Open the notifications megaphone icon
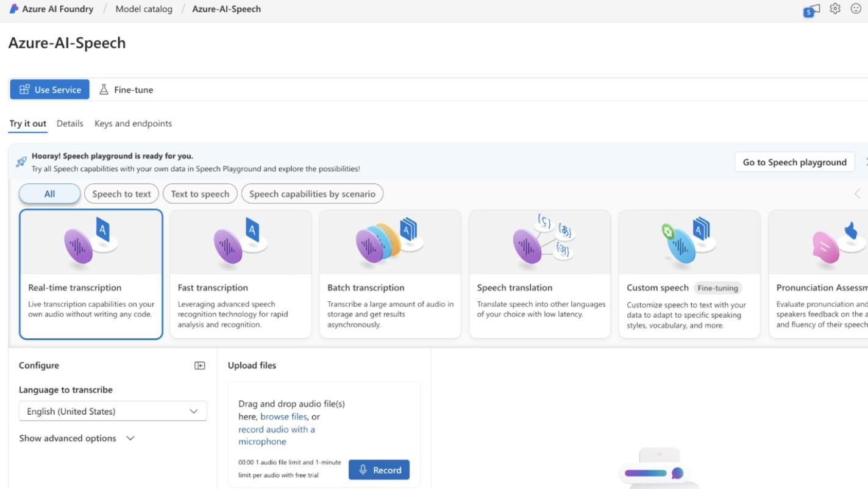The image size is (868, 489). point(811,9)
